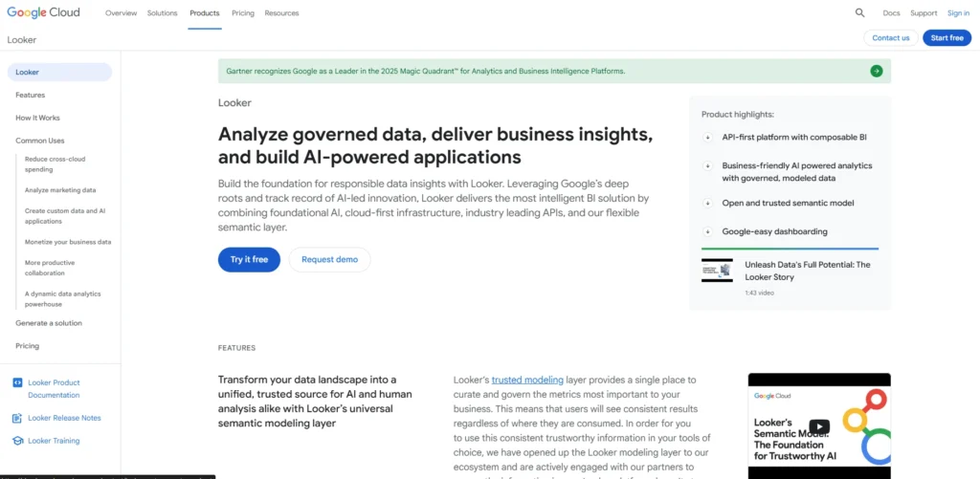Select Looker in the sidebar
Viewport: 980px width, 479px height.
pos(59,72)
